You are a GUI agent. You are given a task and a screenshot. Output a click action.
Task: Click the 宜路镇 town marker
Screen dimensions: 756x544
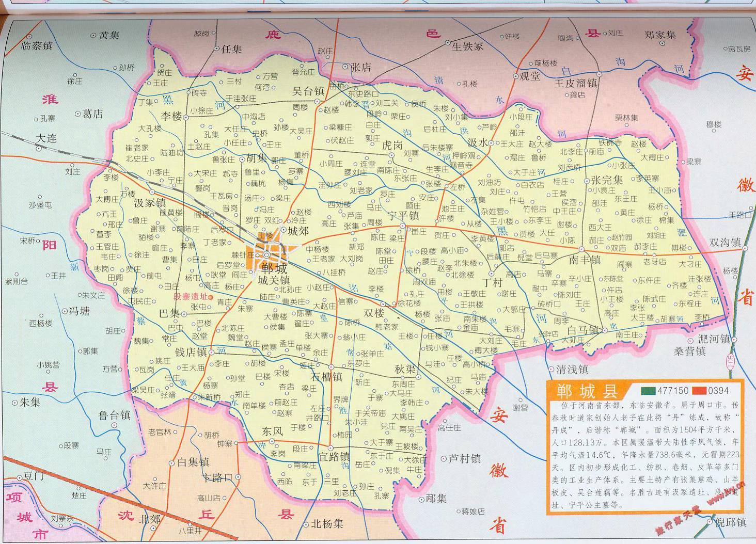[330, 447]
